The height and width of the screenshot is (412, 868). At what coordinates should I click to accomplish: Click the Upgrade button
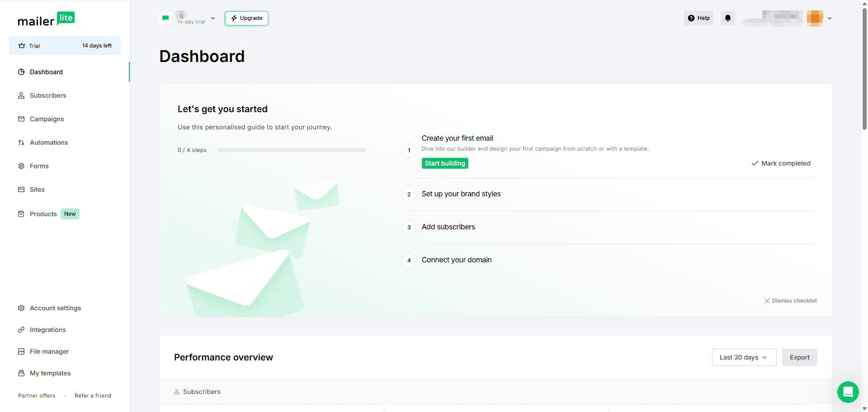[x=246, y=18]
